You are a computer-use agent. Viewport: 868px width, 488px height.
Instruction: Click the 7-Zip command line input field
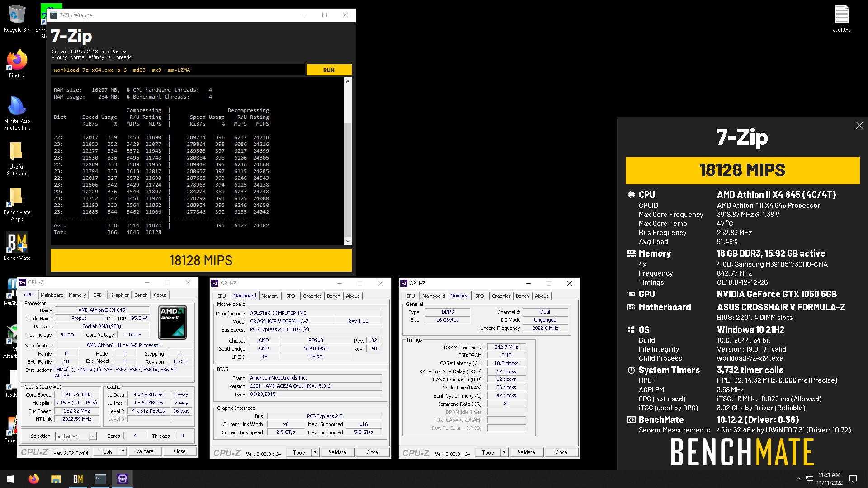(177, 70)
